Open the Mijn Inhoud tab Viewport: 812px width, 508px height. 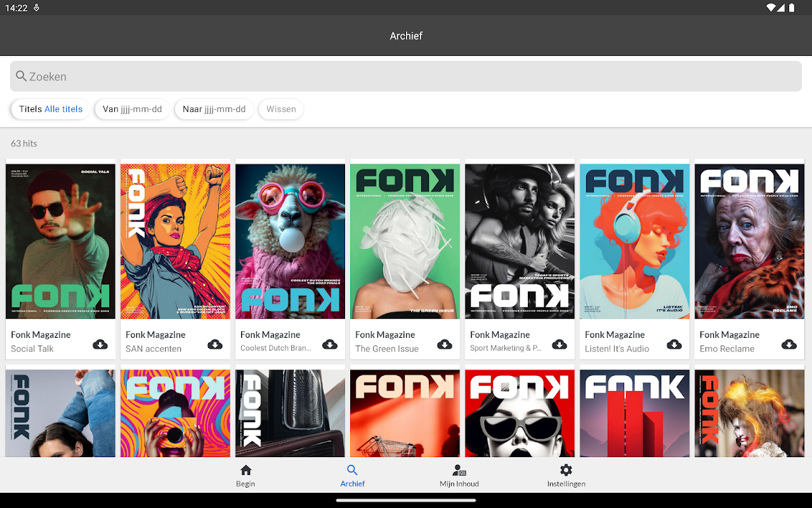click(x=459, y=475)
